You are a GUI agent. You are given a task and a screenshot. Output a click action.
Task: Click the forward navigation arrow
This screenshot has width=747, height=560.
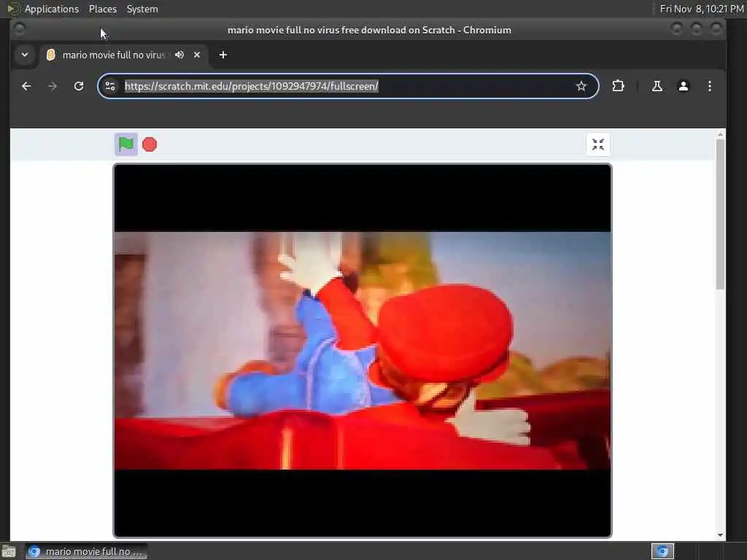53,86
